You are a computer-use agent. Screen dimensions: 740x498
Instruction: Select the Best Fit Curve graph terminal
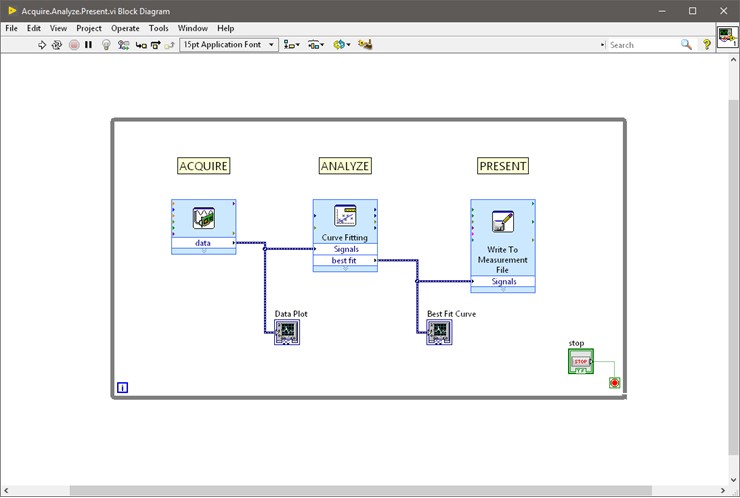(439, 332)
